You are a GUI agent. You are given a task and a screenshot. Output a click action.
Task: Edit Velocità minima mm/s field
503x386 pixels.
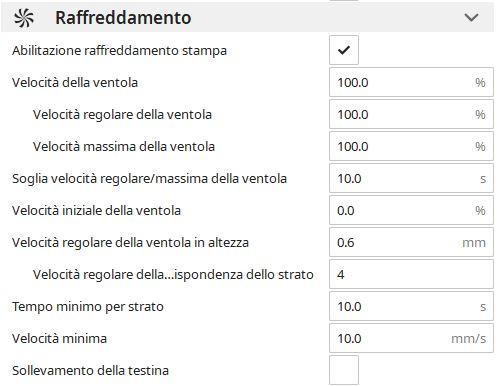[411, 338]
